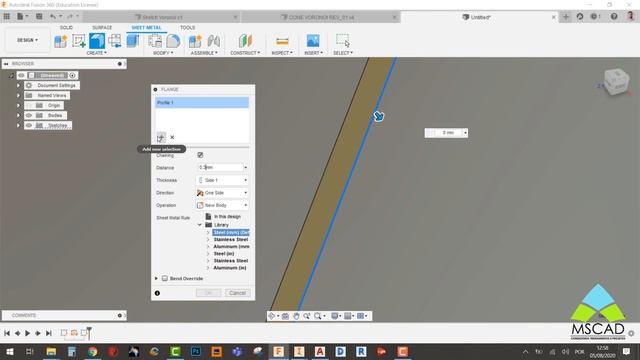
Task: Open the data panel grid icon
Action: [7, 16]
